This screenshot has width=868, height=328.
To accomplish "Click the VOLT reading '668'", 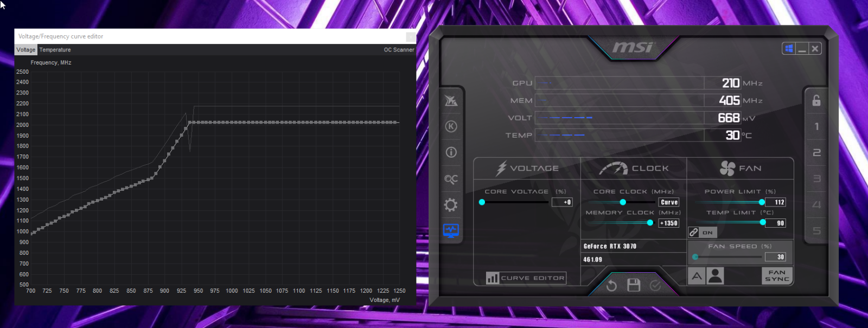I will 729,118.
